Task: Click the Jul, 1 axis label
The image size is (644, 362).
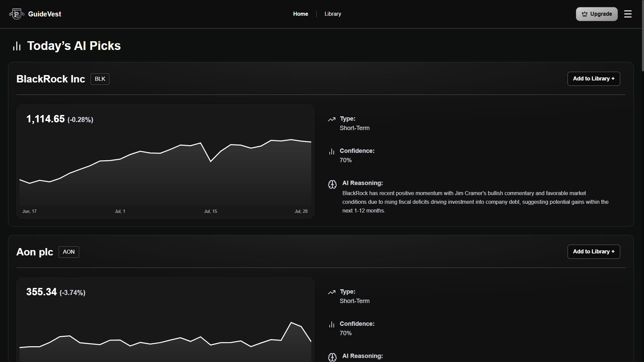Action: [120, 212]
